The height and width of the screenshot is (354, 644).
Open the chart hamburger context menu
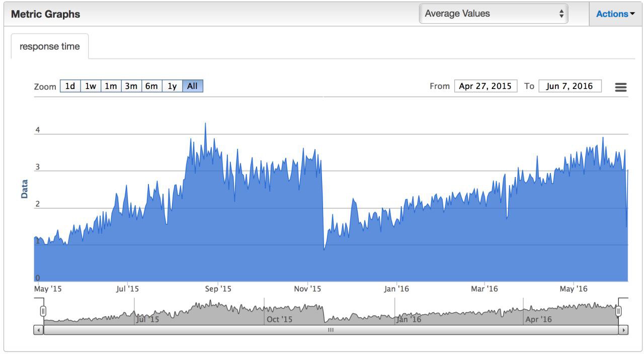tap(621, 87)
